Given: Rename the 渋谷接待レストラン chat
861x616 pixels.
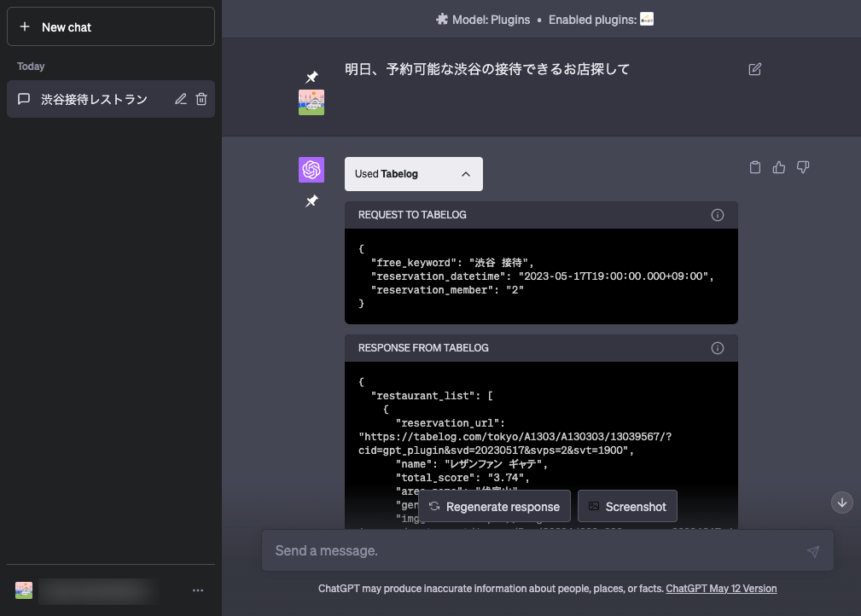Looking at the screenshot, I should click(180, 99).
